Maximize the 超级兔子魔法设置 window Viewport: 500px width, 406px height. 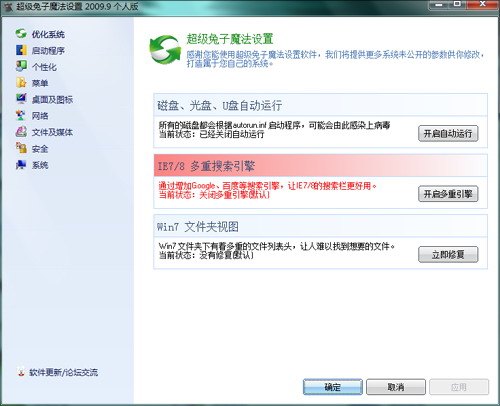tap(457, 5)
